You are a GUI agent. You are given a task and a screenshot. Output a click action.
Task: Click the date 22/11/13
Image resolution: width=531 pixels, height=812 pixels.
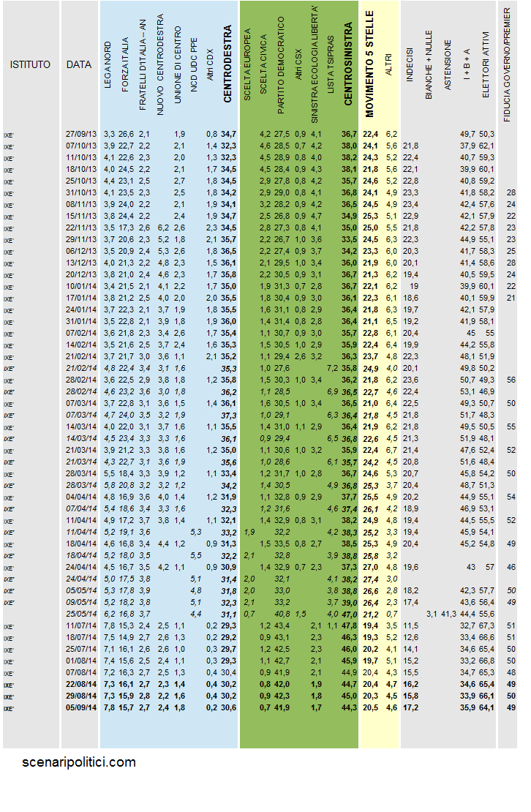[x=81, y=228]
